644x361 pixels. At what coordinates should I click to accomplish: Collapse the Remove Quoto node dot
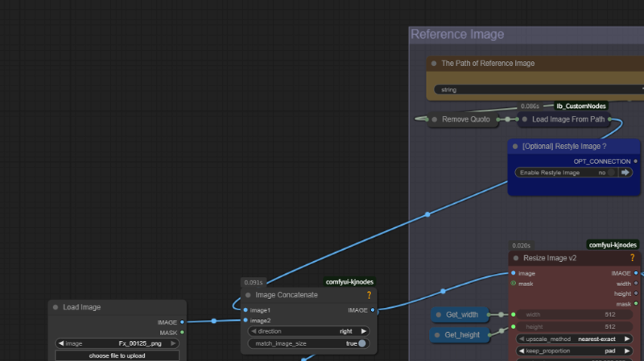434,119
